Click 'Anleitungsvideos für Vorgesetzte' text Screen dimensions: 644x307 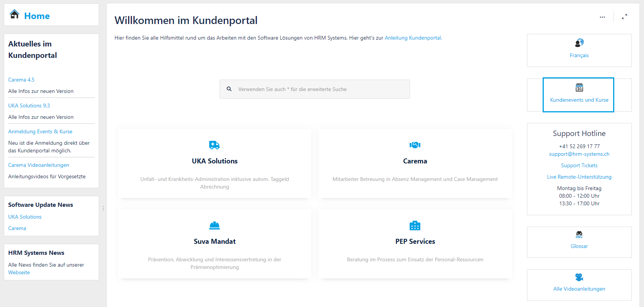point(47,177)
